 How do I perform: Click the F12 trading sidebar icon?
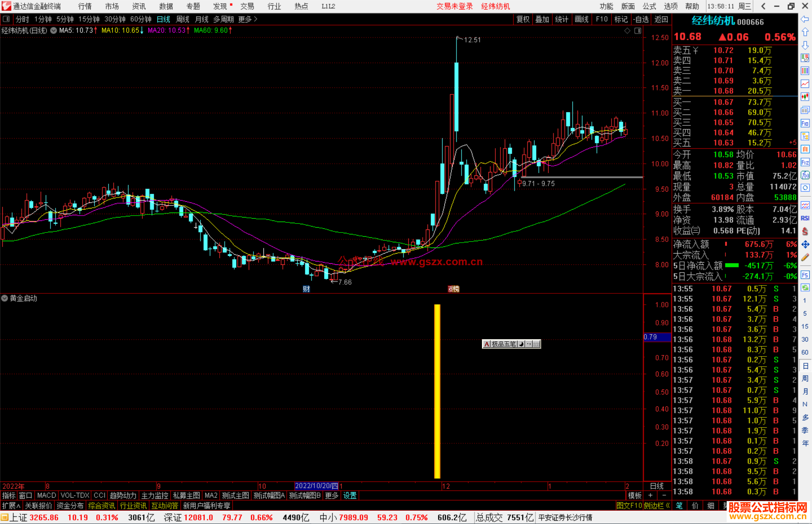click(805, 162)
